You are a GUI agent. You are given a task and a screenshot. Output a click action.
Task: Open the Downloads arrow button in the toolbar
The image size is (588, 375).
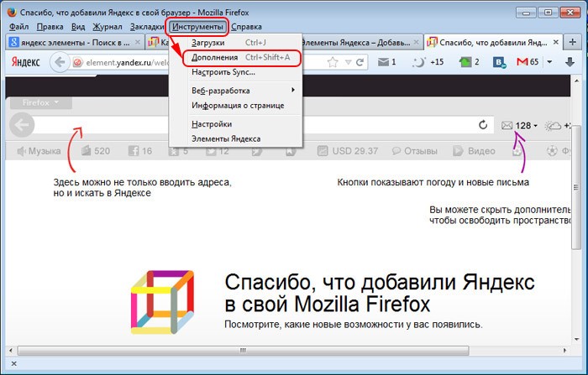pos(570,62)
